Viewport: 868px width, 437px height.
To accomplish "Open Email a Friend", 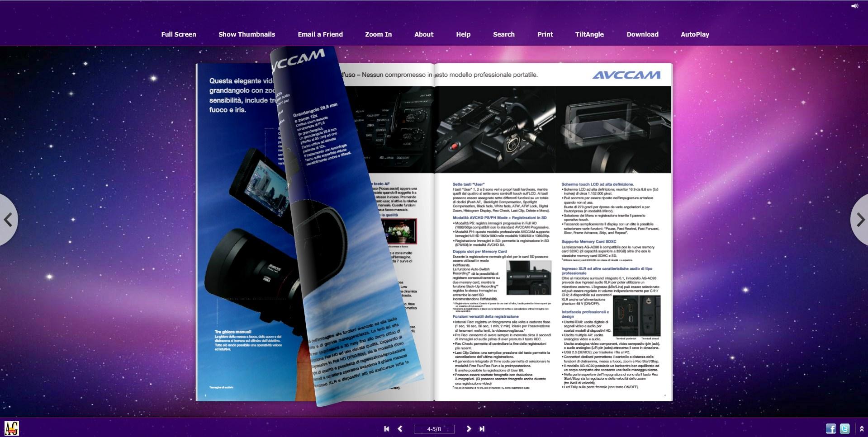I will 320,34.
